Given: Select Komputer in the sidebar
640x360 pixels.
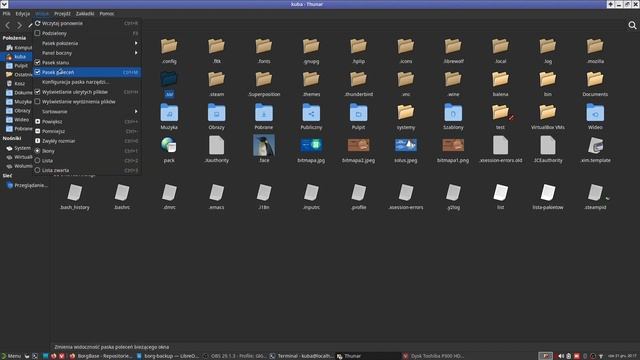Looking at the screenshot, I should pyautogui.click(x=18, y=48).
